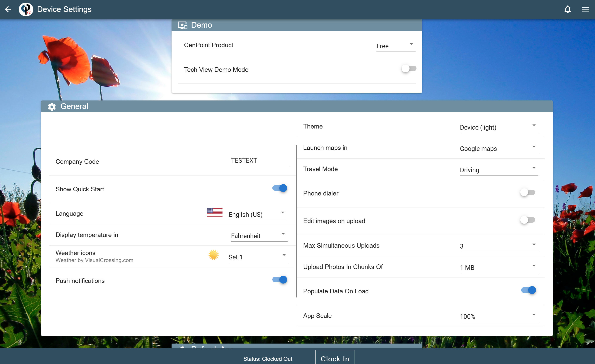Go back using the arrow icon
595x364 pixels.
(x=8, y=9)
